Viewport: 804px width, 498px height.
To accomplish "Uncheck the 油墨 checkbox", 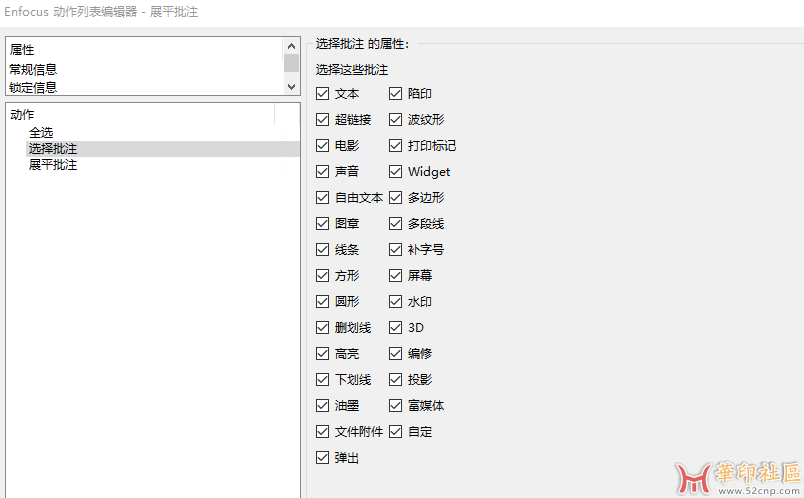I will [x=323, y=406].
